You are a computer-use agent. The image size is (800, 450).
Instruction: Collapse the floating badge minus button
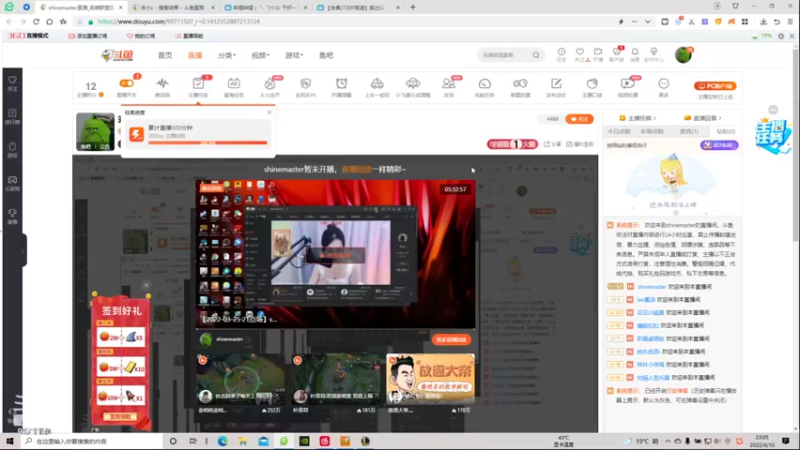pos(773,110)
